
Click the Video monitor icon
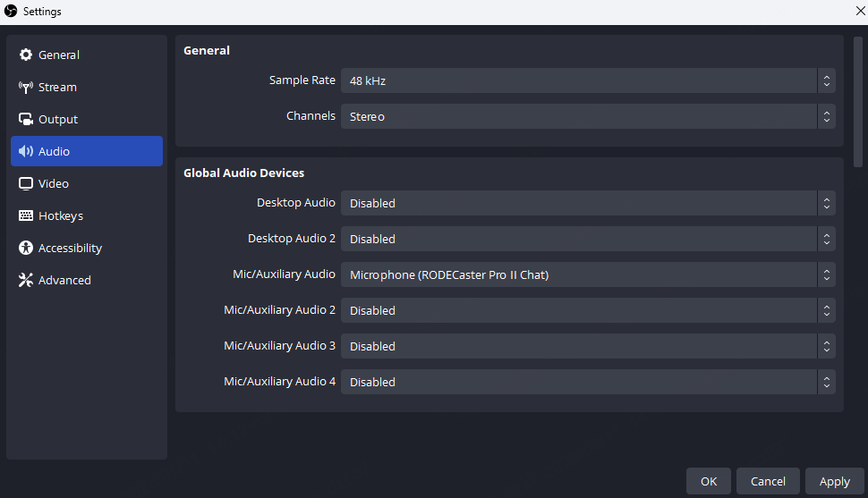[25, 184]
